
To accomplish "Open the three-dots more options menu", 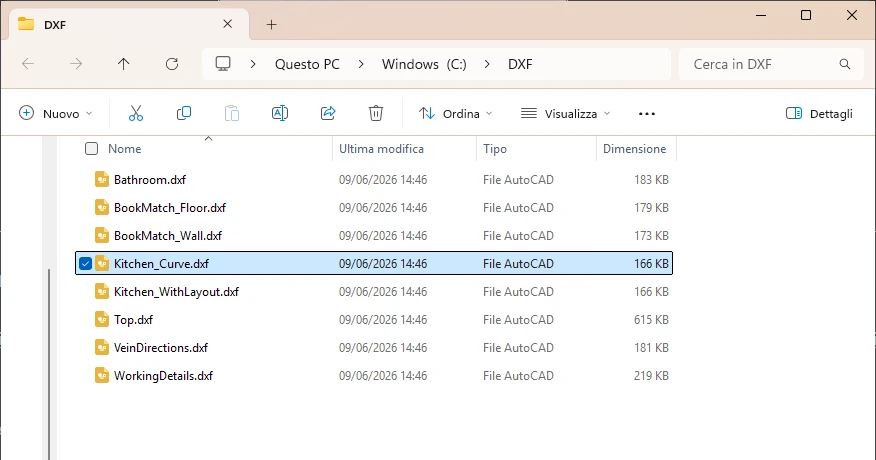I will pyautogui.click(x=646, y=113).
